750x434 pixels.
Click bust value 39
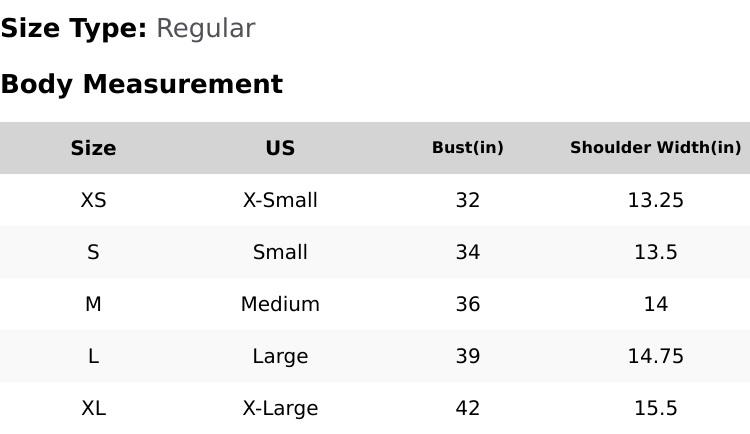(467, 356)
